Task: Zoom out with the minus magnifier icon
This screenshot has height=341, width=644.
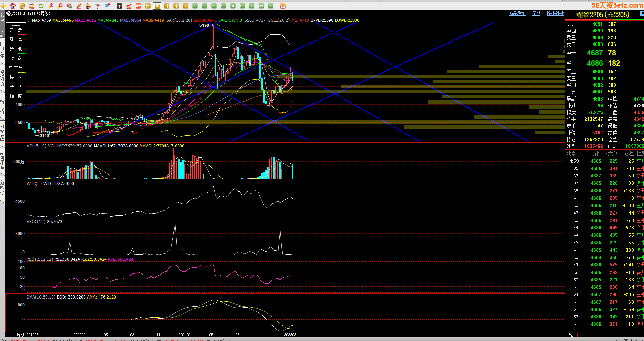Action: 60,6
